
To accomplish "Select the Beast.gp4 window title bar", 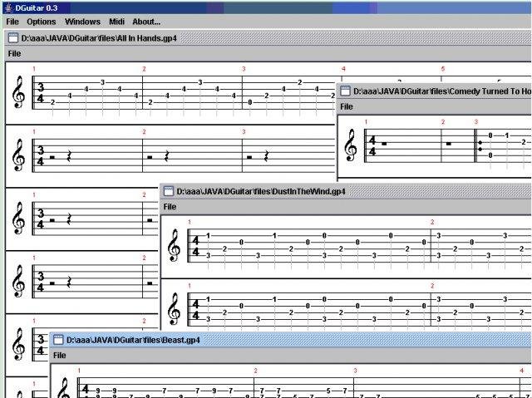I will [x=291, y=340].
